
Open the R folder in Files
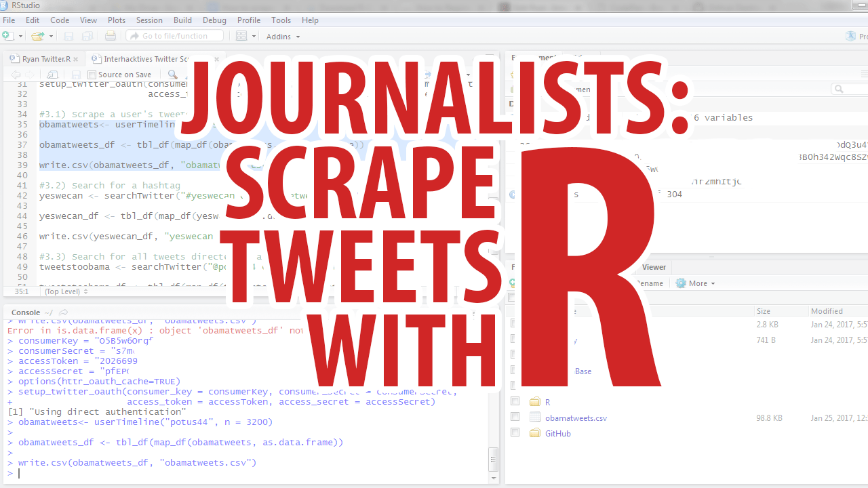(547, 403)
